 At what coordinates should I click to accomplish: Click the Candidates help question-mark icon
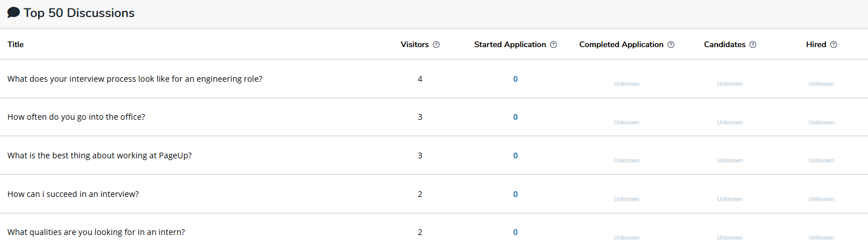pos(753,45)
